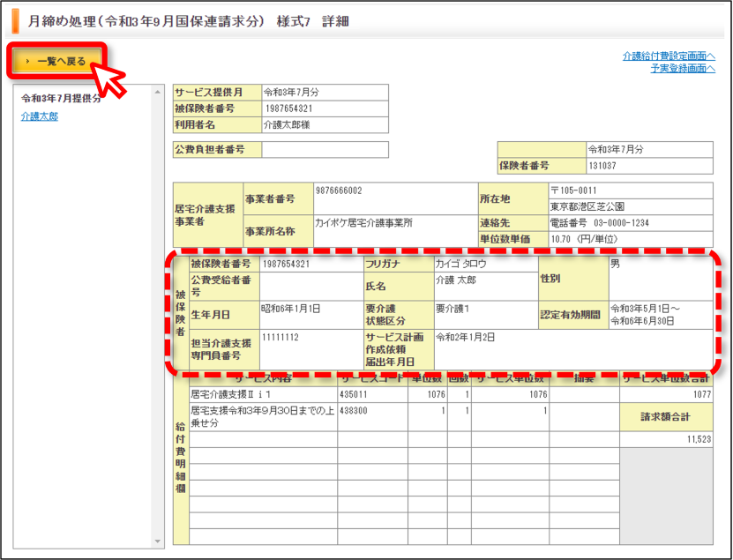Click the user list scroll-down arrow
Image resolution: width=733 pixels, height=560 pixels.
pyautogui.click(x=158, y=541)
